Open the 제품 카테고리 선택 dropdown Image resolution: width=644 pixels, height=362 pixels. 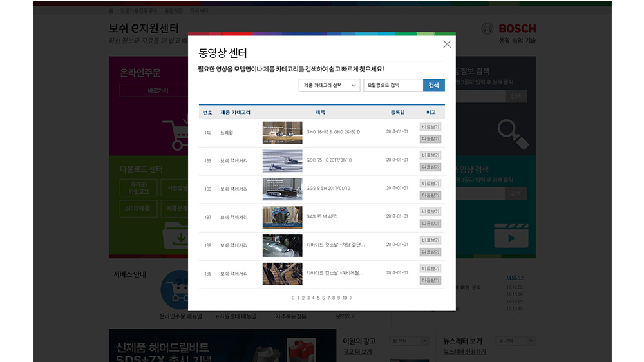click(x=329, y=85)
